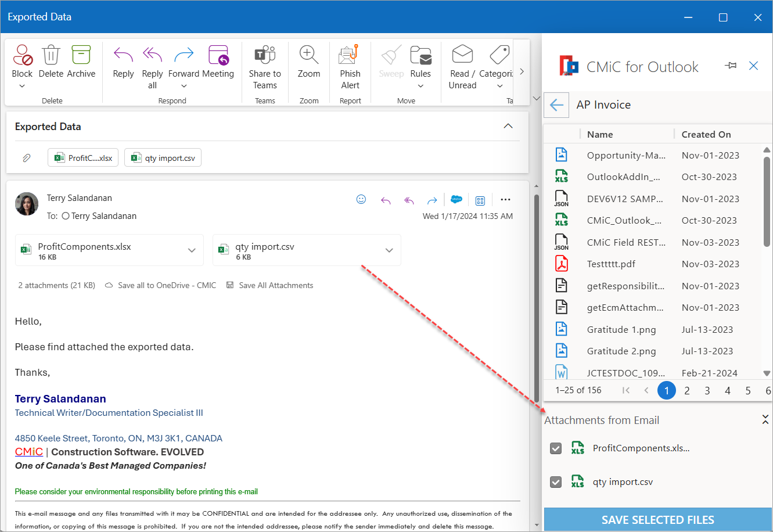Select the DEV6V12 SAMP... file row

(652, 199)
